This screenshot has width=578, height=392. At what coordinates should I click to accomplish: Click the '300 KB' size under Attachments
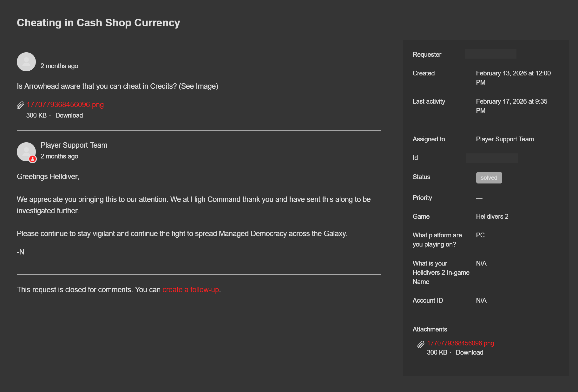click(x=437, y=352)
